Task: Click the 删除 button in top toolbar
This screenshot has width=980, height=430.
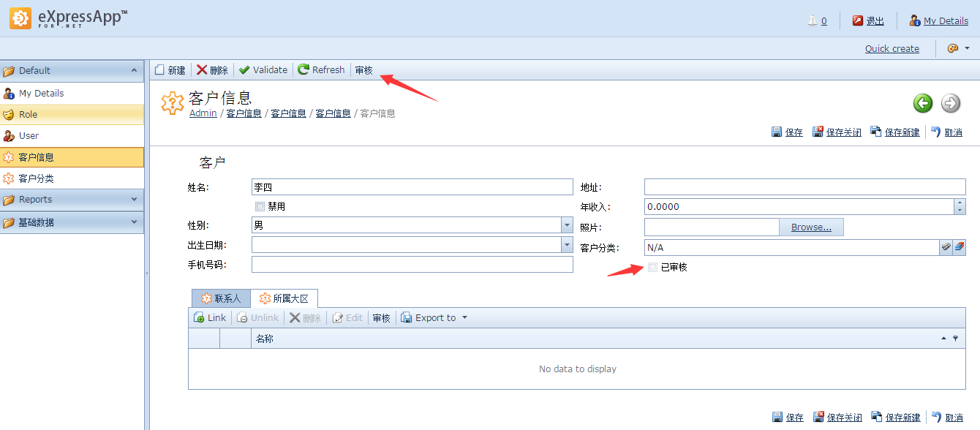Action: [x=213, y=70]
